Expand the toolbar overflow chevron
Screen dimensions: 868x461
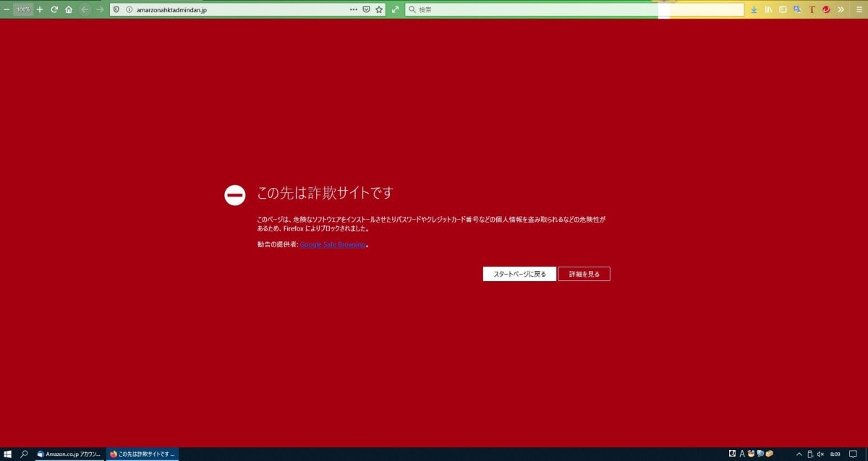click(x=841, y=9)
